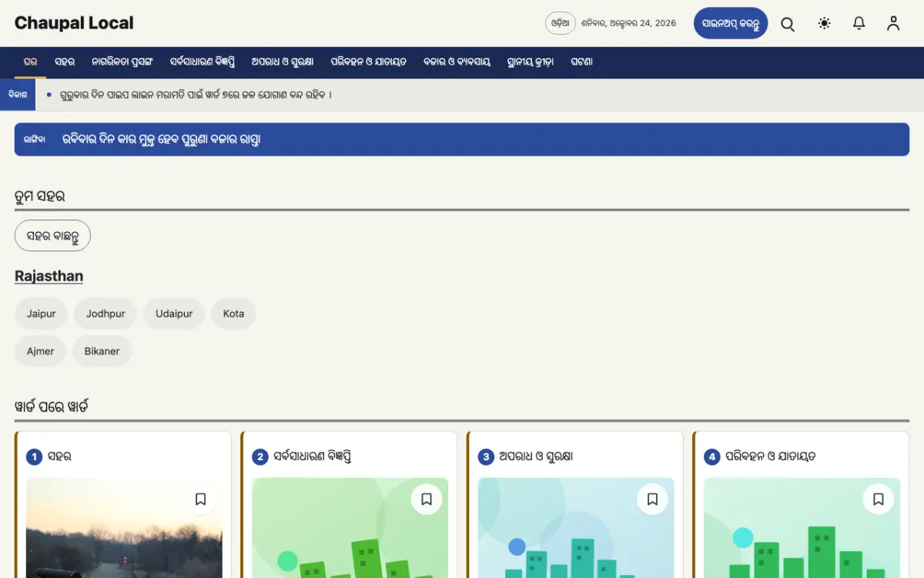Image resolution: width=924 pixels, height=578 pixels.
Task: Go to Chaupal Local home logo
Action: pyautogui.click(x=74, y=23)
